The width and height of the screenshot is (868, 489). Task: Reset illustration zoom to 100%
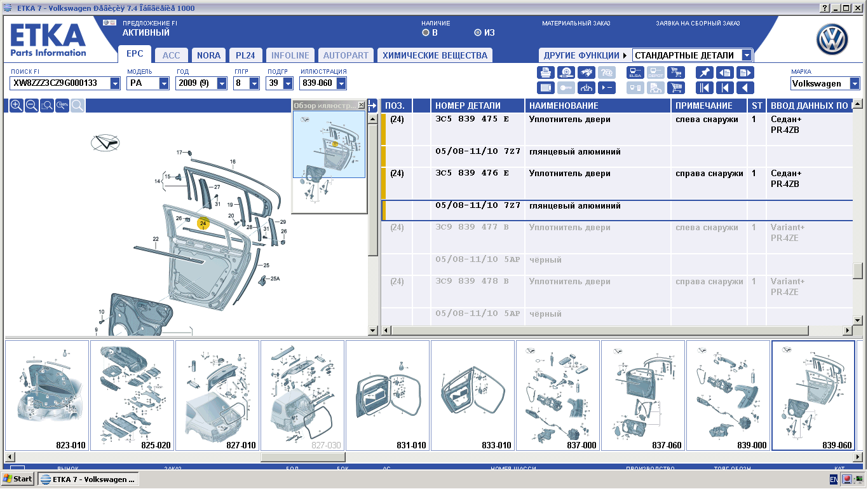pos(62,105)
